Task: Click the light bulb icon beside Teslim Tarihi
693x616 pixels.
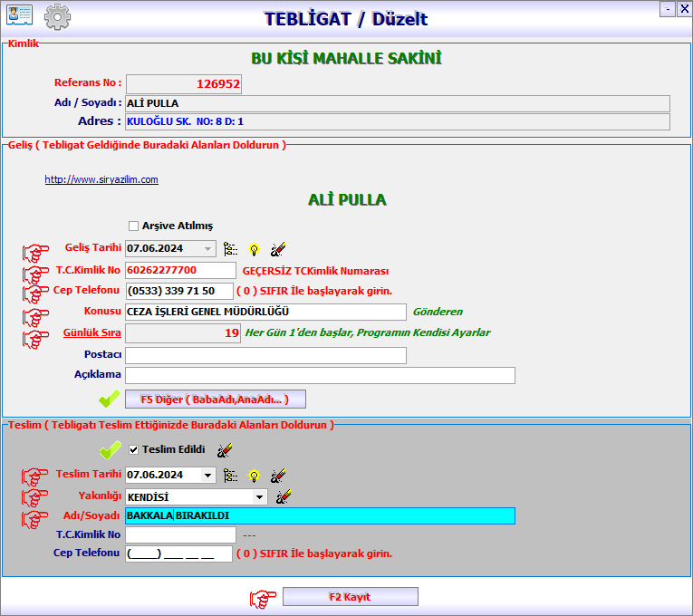Action: 254,475
